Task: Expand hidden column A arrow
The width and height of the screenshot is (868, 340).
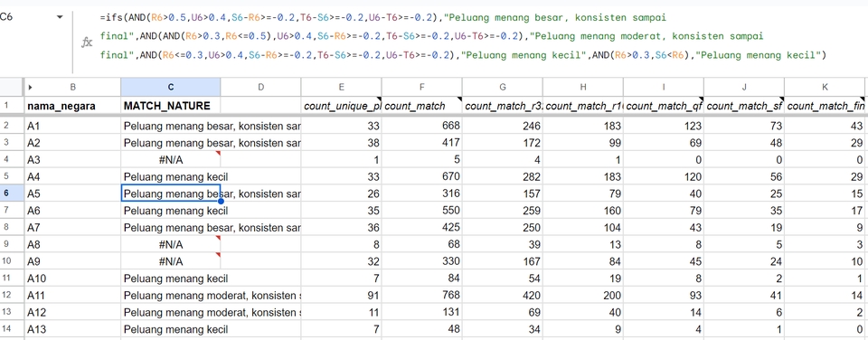Action: pos(30,87)
